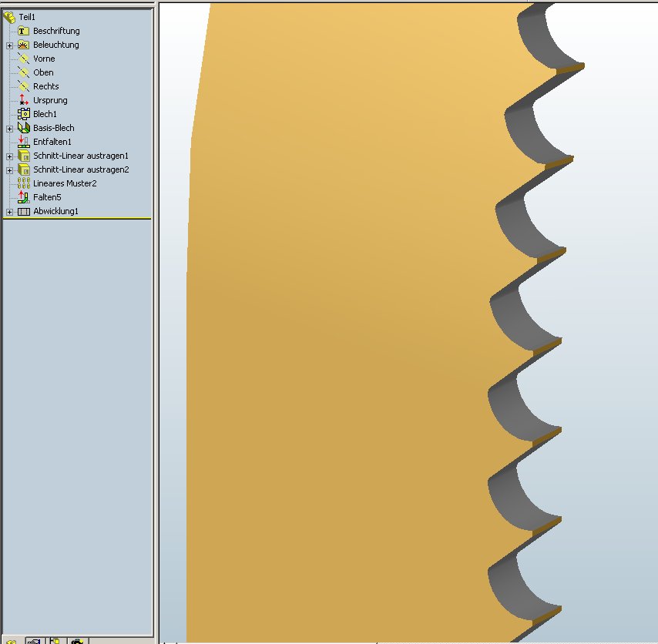Click the Beleuchtung lighting folder icon
The image size is (658, 644).
pos(23,45)
